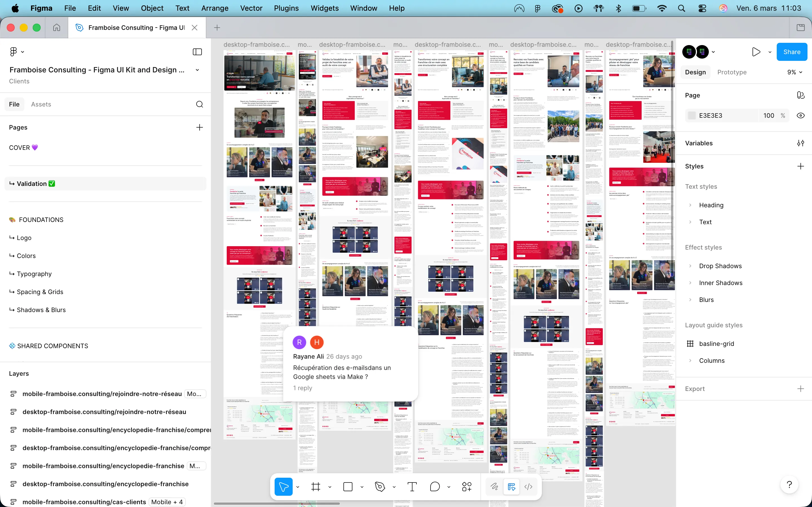Hide the E3E3E3 page color with the eye toggle
Viewport: 812px width, 507px height.
(x=801, y=115)
